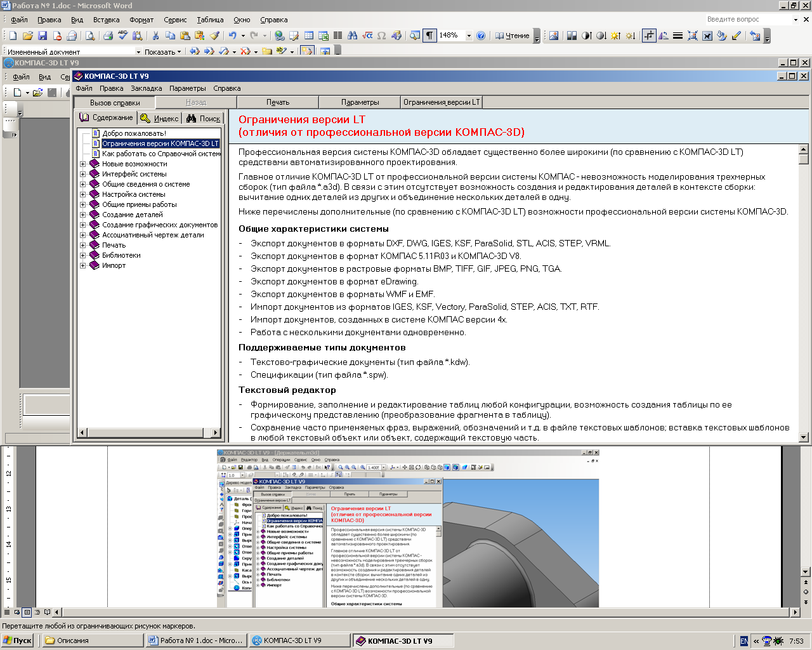Expand the Импорт help topic
The height and width of the screenshot is (650, 812).
(82, 265)
